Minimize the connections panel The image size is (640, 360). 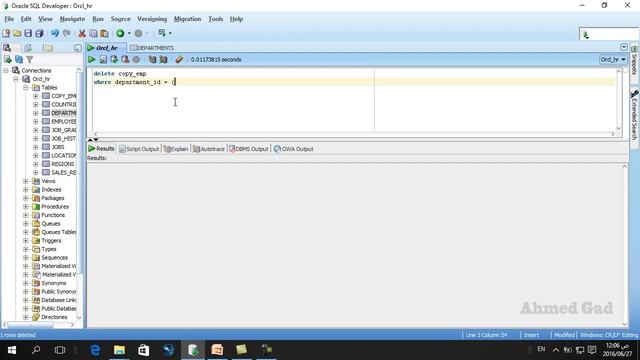tap(78, 48)
